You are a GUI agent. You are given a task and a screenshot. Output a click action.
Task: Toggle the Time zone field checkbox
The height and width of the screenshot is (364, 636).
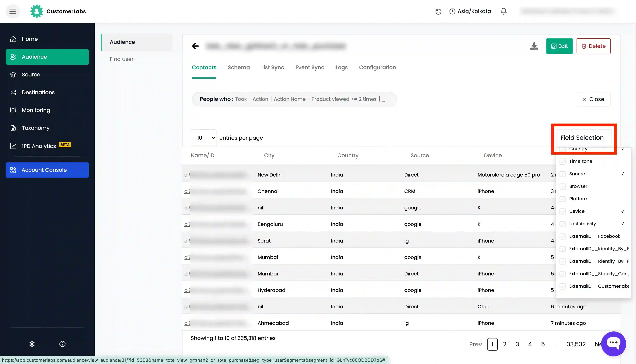pos(563,162)
